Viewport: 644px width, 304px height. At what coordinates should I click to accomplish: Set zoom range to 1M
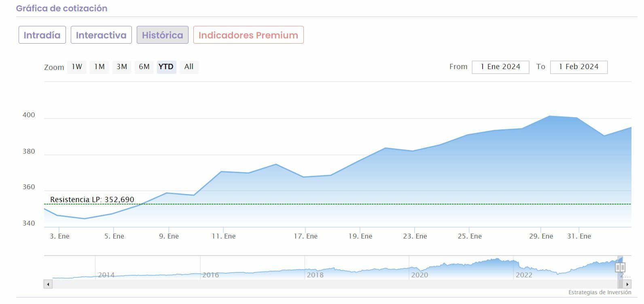[x=100, y=67]
